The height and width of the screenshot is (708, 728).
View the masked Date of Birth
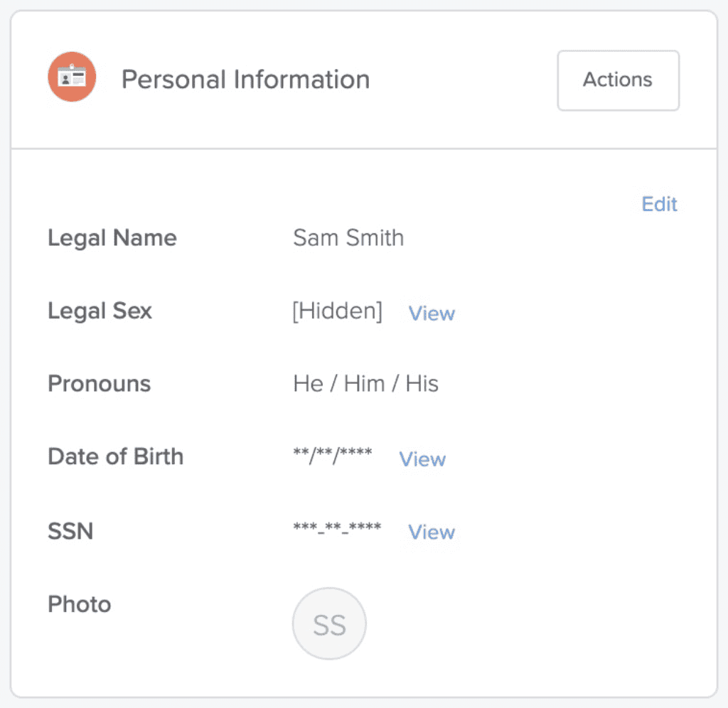point(422,459)
